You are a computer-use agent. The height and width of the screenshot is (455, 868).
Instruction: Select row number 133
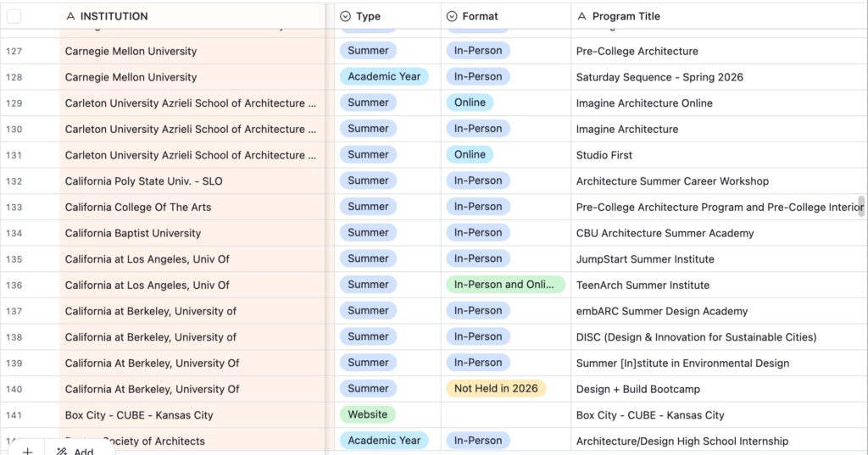click(x=14, y=207)
